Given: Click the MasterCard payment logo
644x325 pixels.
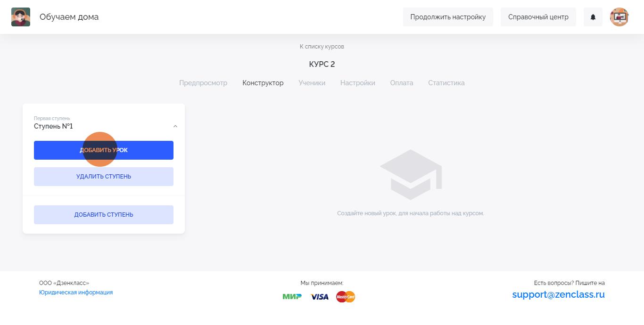Looking at the screenshot, I should [346, 297].
